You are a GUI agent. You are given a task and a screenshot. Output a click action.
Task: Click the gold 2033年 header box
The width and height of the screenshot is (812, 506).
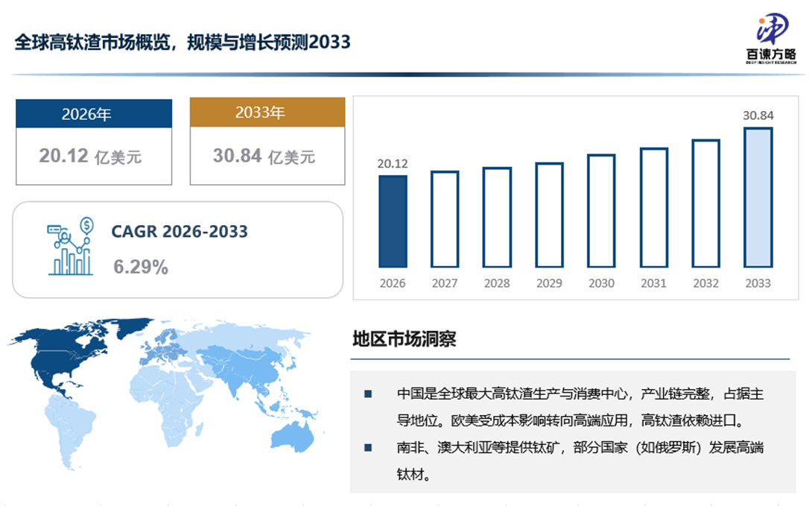pos(267,113)
